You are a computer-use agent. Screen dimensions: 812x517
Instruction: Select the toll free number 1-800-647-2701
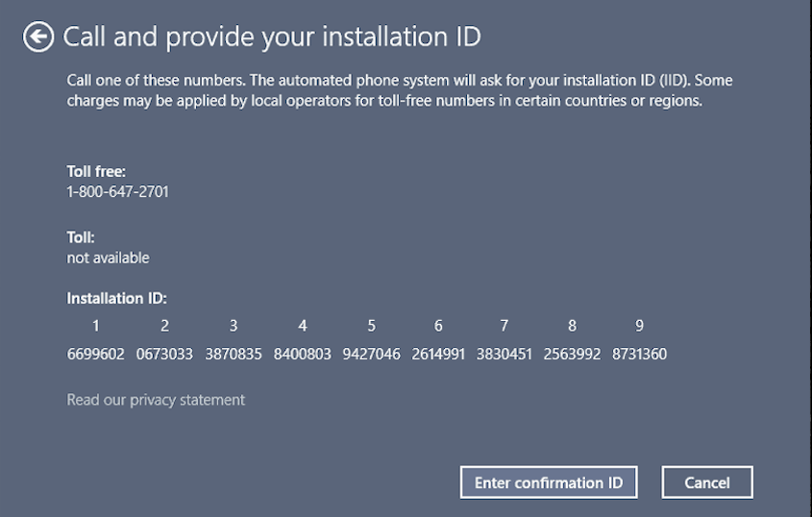point(117,191)
